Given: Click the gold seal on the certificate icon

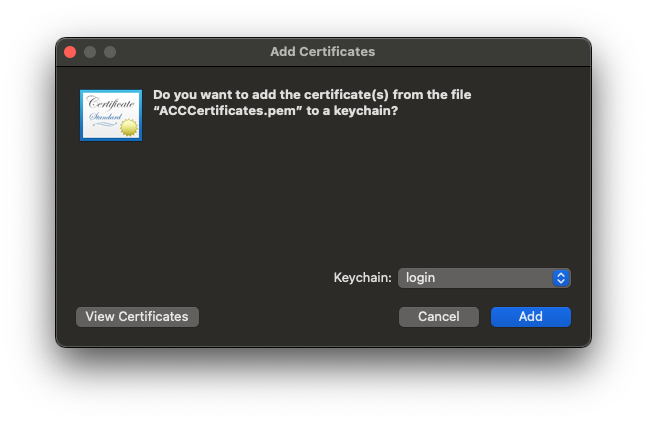Looking at the screenshot, I should pos(128,125).
